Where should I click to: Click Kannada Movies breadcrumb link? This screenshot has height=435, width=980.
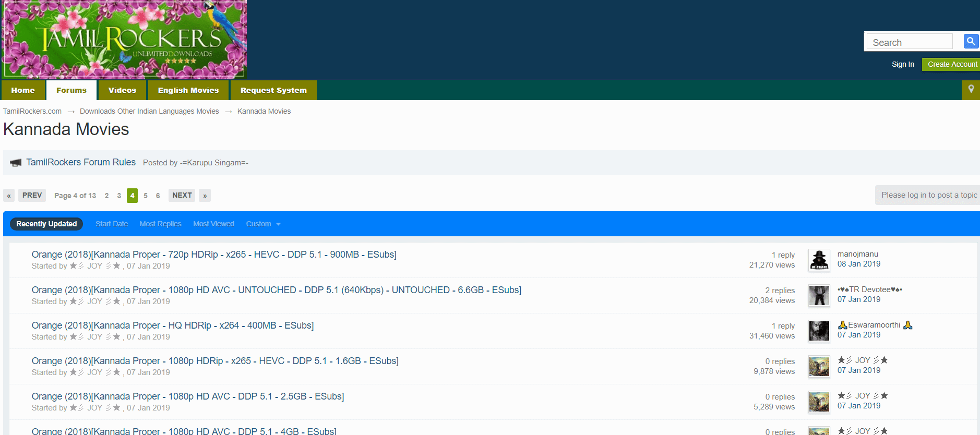(264, 111)
